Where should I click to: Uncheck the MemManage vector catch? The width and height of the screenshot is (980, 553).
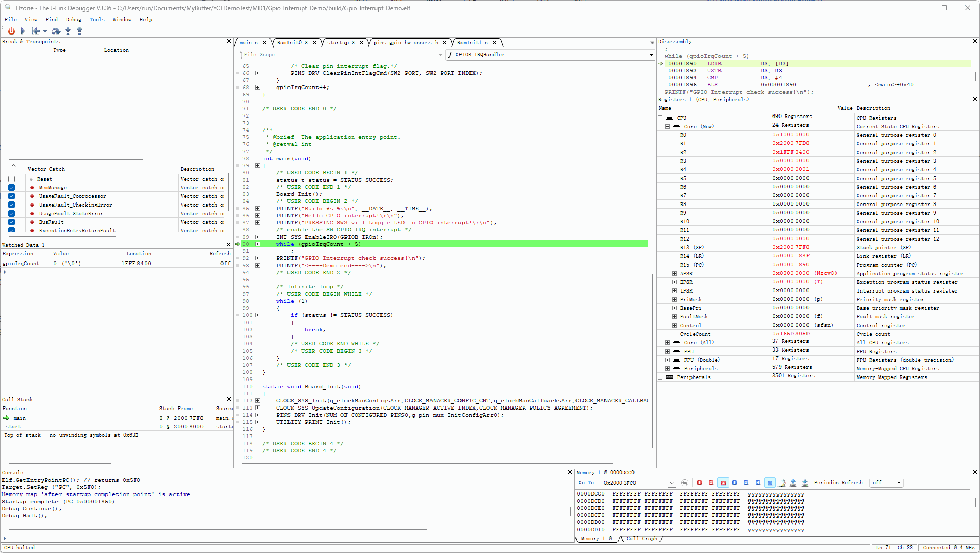(12, 188)
